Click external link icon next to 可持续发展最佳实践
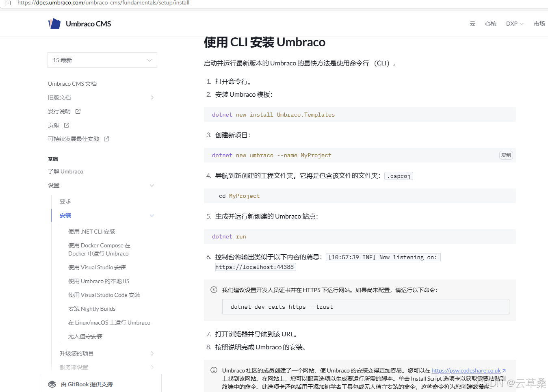 [106, 139]
